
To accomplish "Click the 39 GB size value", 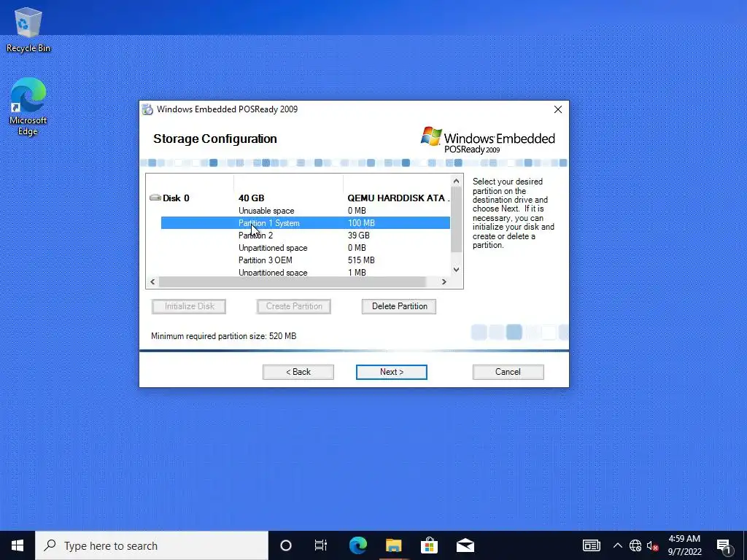I will coord(358,236).
